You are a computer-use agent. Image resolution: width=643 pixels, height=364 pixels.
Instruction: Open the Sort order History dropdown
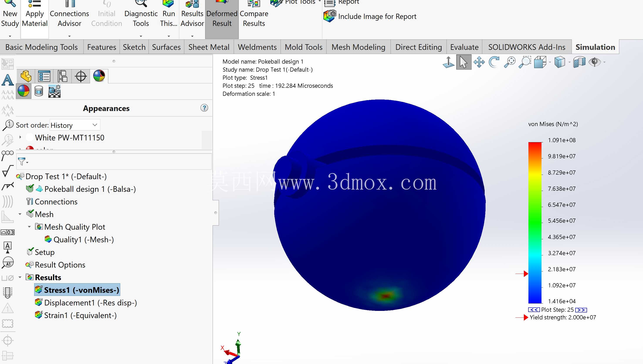(75, 125)
